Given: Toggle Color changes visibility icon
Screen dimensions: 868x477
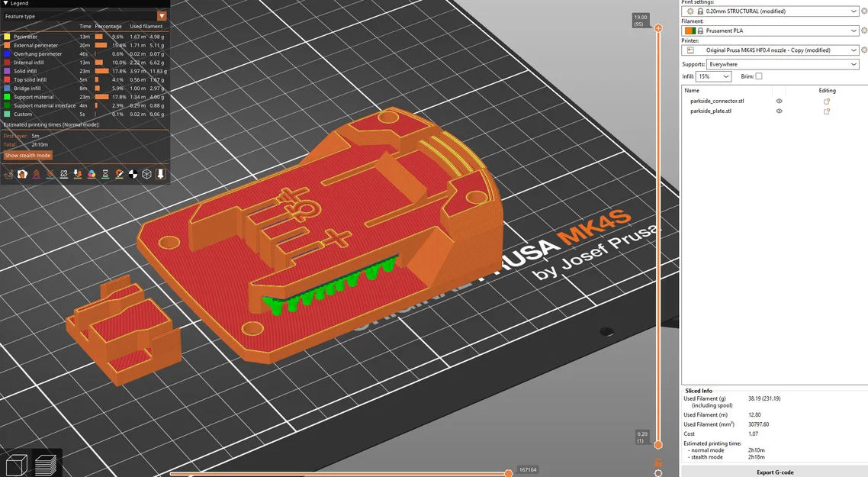Looking at the screenshot, I should (92, 174).
